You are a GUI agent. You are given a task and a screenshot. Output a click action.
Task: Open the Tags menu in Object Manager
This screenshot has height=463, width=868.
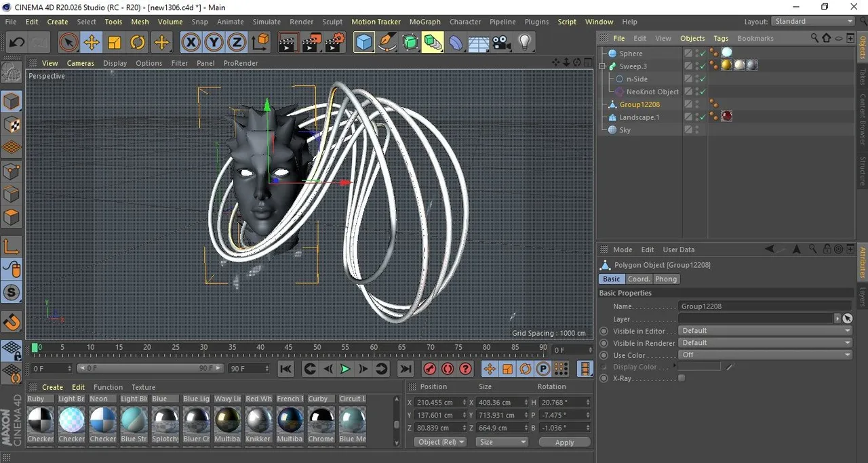(x=721, y=39)
